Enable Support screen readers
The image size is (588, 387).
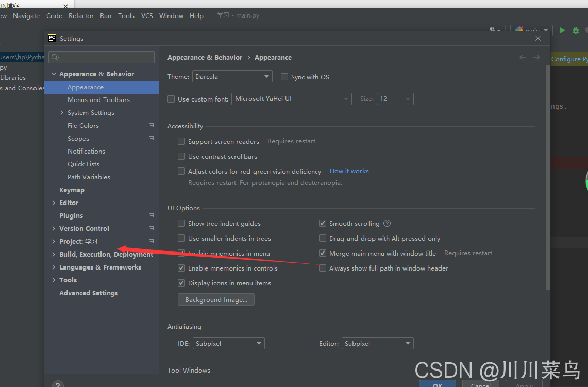point(181,141)
